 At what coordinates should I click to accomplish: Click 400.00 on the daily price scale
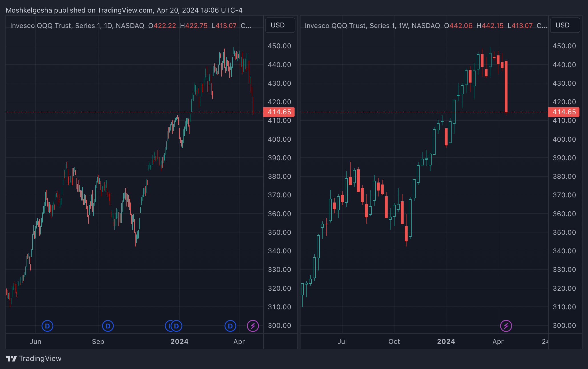pos(279,139)
